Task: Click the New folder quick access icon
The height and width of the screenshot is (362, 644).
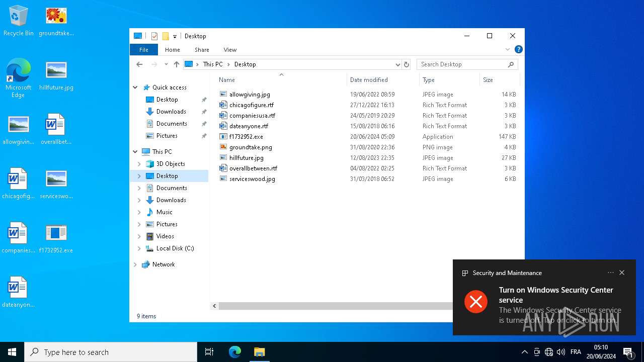Action: pyautogui.click(x=166, y=36)
